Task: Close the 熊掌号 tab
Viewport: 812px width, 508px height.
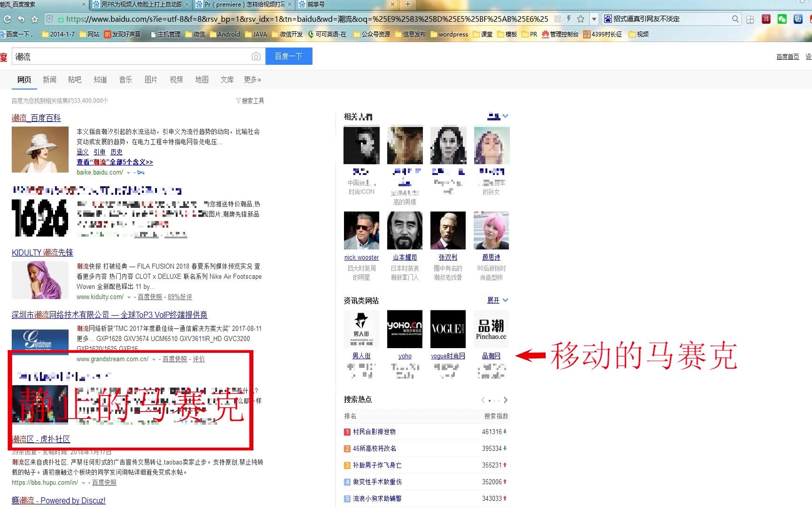Action: (x=393, y=4)
